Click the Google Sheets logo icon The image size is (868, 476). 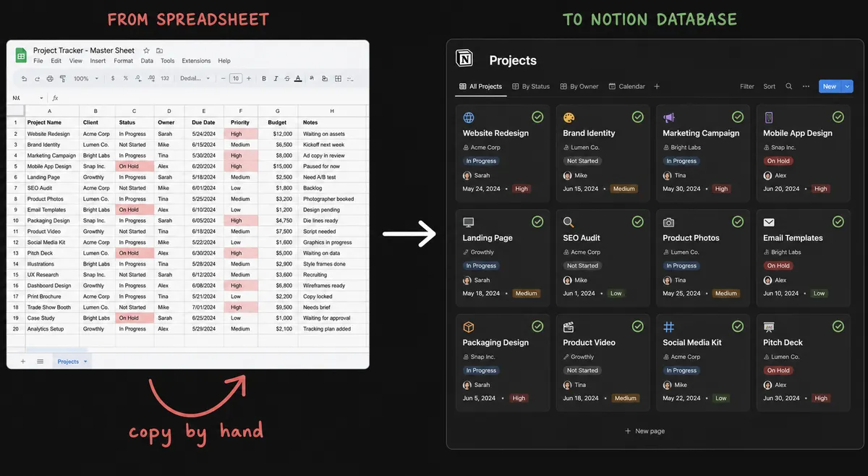21,55
